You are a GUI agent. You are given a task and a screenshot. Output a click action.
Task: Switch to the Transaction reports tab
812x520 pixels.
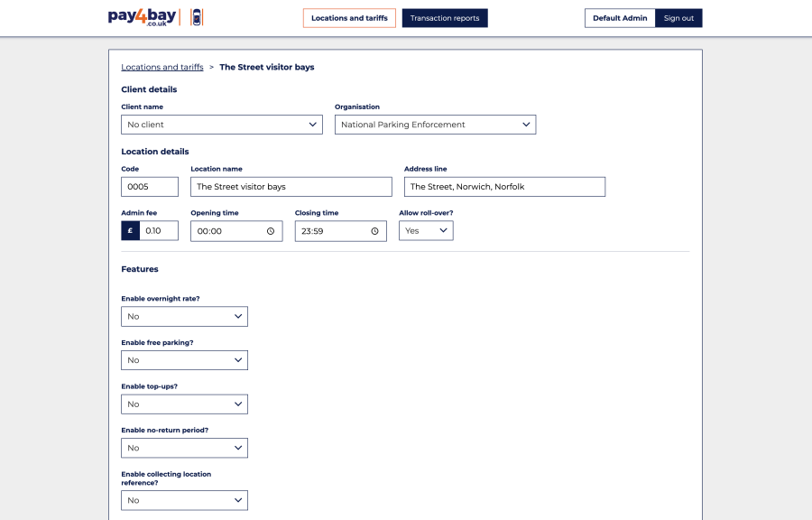[x=445, y=18]
